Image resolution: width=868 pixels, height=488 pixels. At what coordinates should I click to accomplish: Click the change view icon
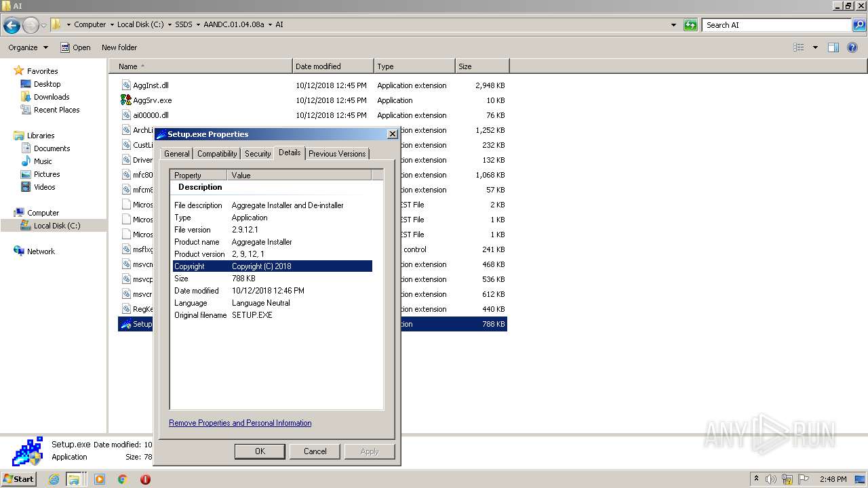click(799, 47)
